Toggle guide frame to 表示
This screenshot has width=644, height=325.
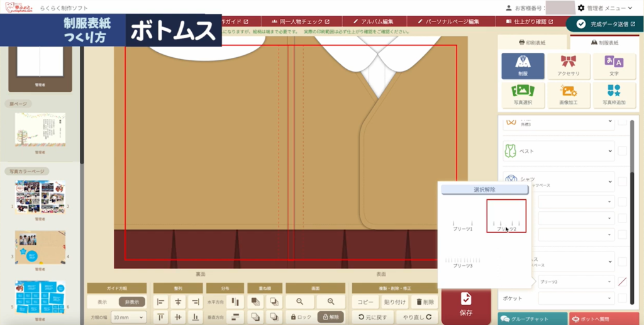(102, 302)
